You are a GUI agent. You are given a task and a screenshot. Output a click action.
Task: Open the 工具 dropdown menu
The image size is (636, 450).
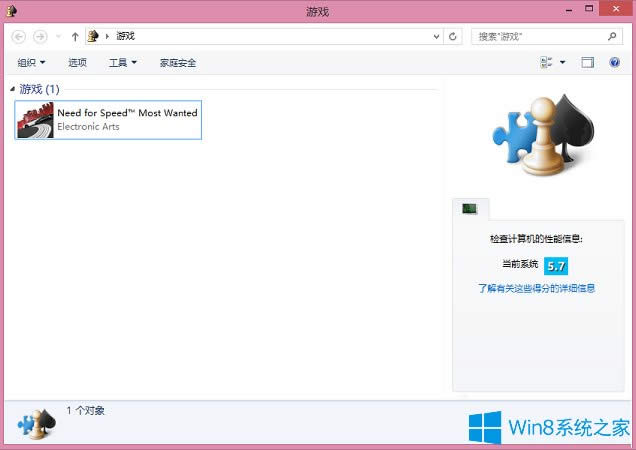(122, 62)
